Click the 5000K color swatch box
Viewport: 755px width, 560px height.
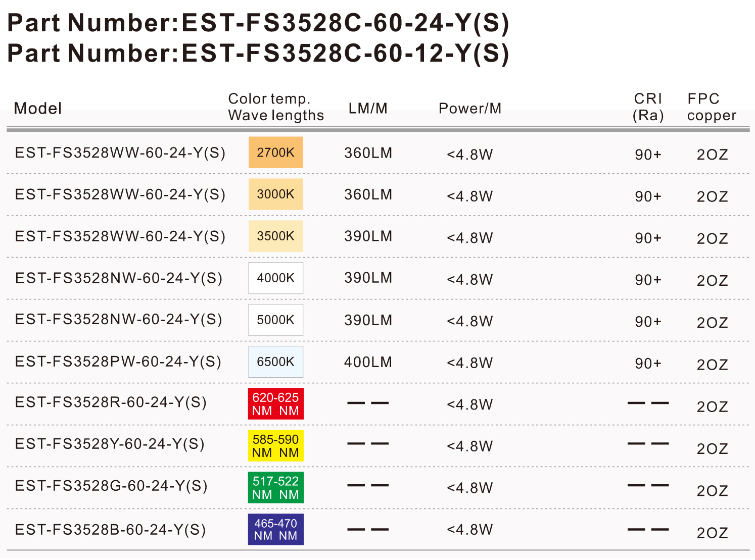(275, 320)
